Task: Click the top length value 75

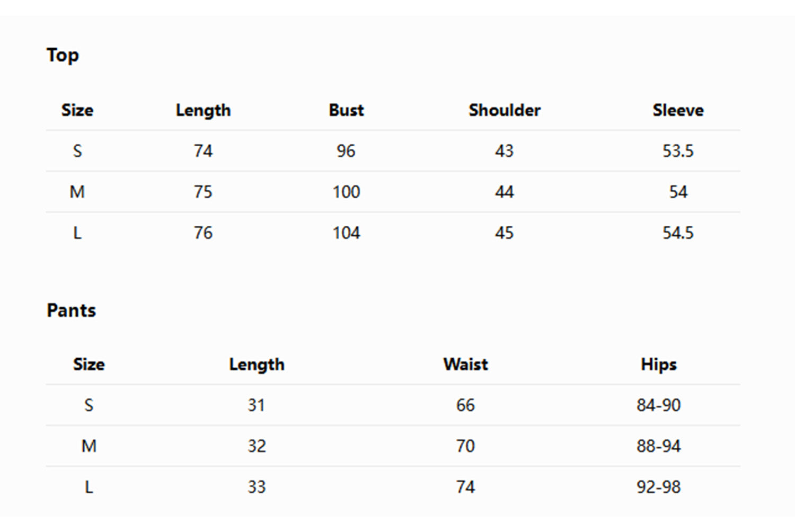Action: pyautogui.click(x=203, y=192)
